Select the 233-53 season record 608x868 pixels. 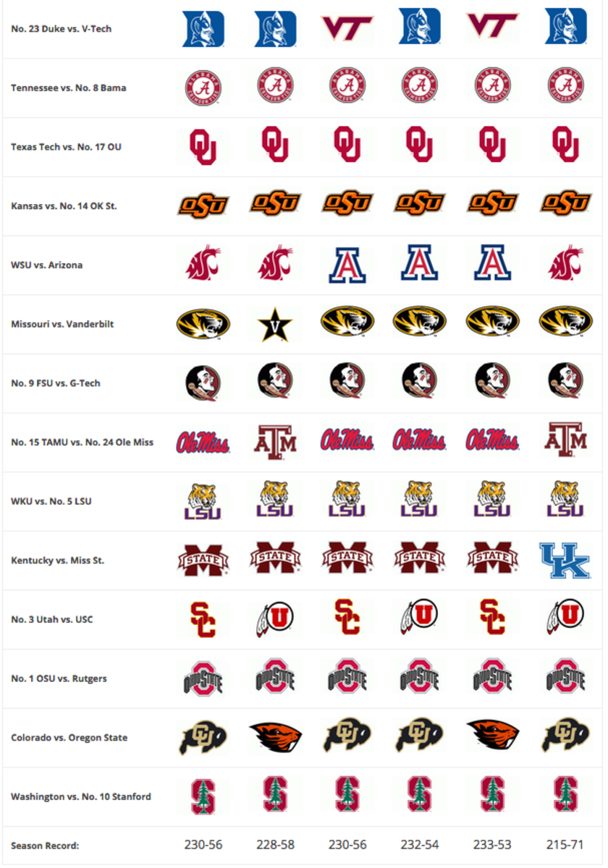tap(492, 845)
